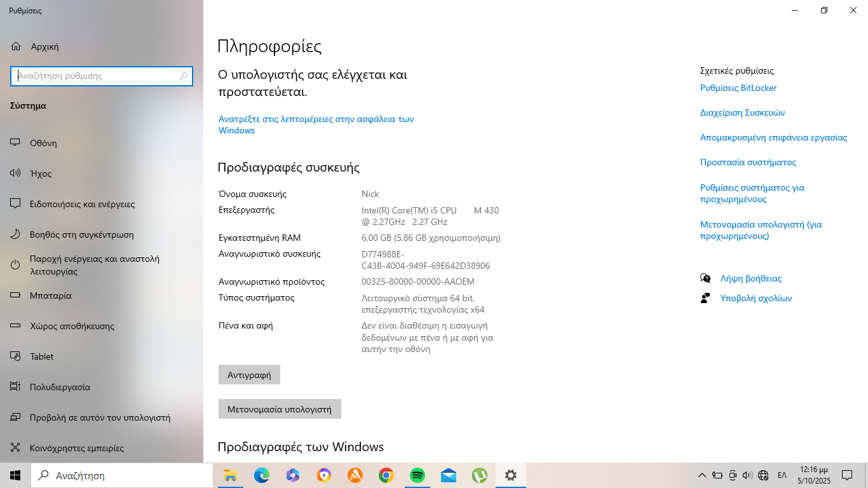Viewport: 868px width, 488px height.
Task: Open the Windows Start menu
Action: (x=15, y=475)
